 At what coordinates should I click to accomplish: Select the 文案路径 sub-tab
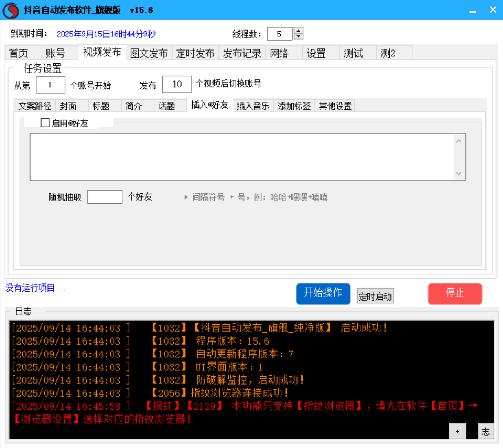pyautogui.click(x=35, y=106)
